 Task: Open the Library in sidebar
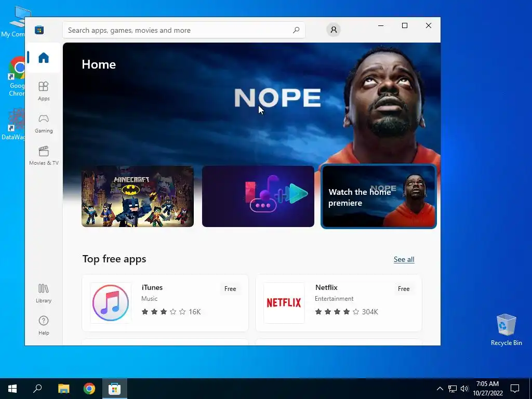(x=44, y=294)
